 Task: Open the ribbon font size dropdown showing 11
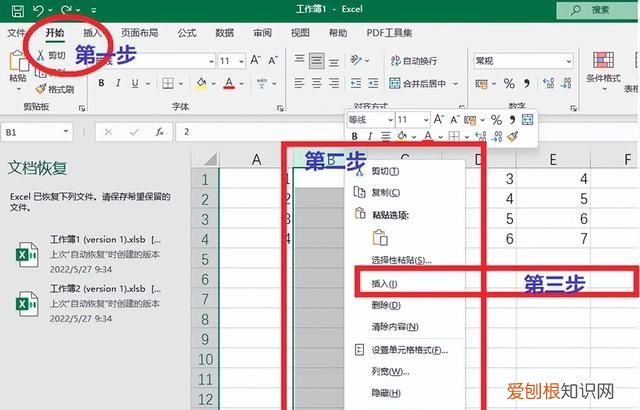(241, 61)
